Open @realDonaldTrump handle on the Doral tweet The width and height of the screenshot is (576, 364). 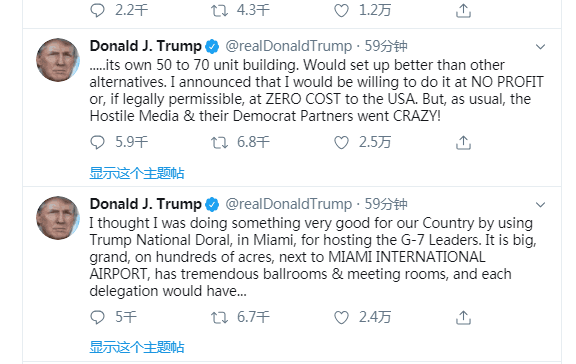288,204
